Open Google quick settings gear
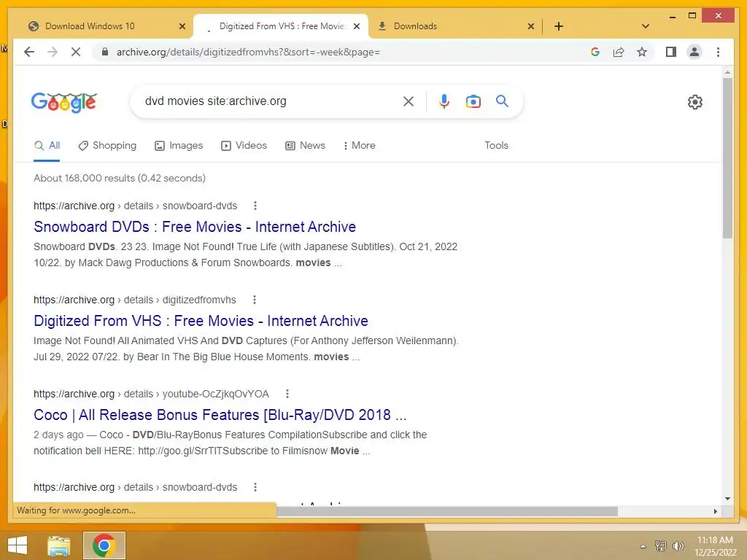Image resolution: width=747 pixels, height=560 pixels. click(695, 102)
